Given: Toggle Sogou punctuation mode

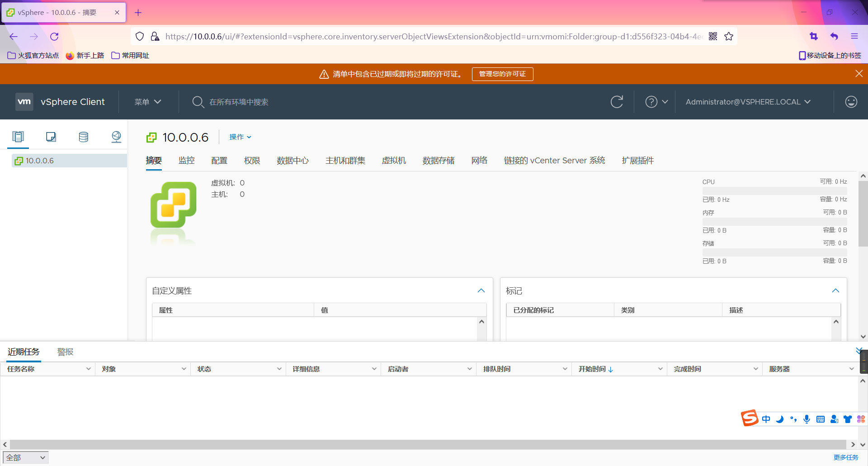Looking at the screenshot, I should 793,419.
